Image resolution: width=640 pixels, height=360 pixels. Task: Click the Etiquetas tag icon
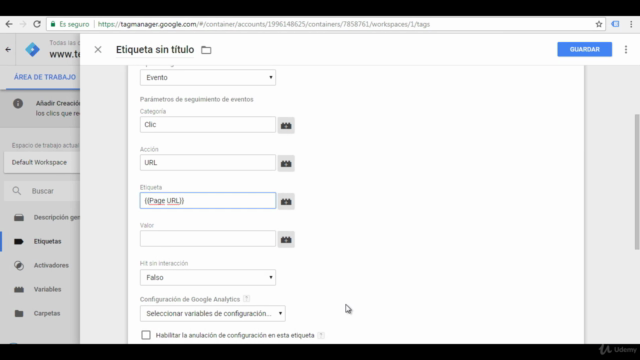tap(19, 241)
